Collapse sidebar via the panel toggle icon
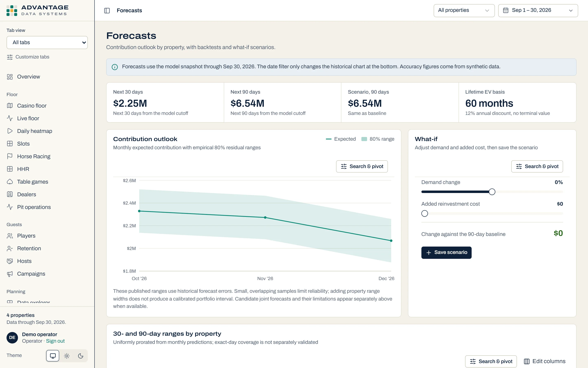The image size is (588, 368). 107,10
